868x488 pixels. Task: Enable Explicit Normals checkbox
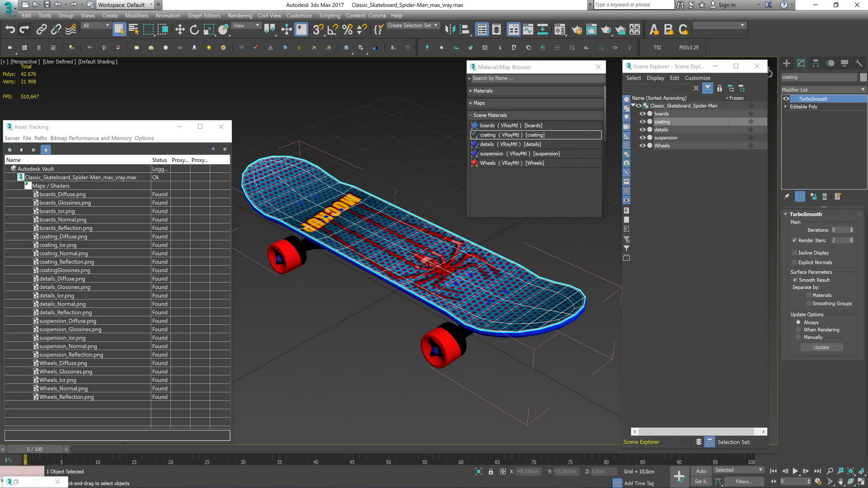794,263
